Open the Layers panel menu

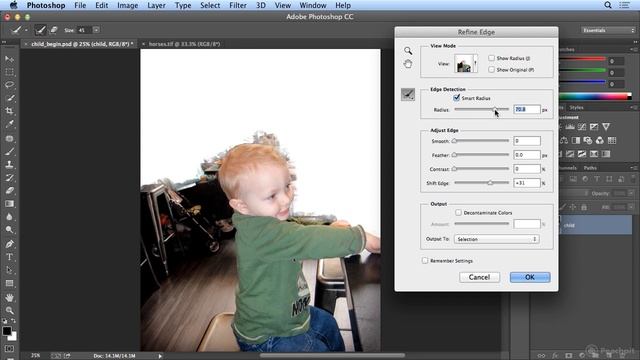tap(634, 168)
